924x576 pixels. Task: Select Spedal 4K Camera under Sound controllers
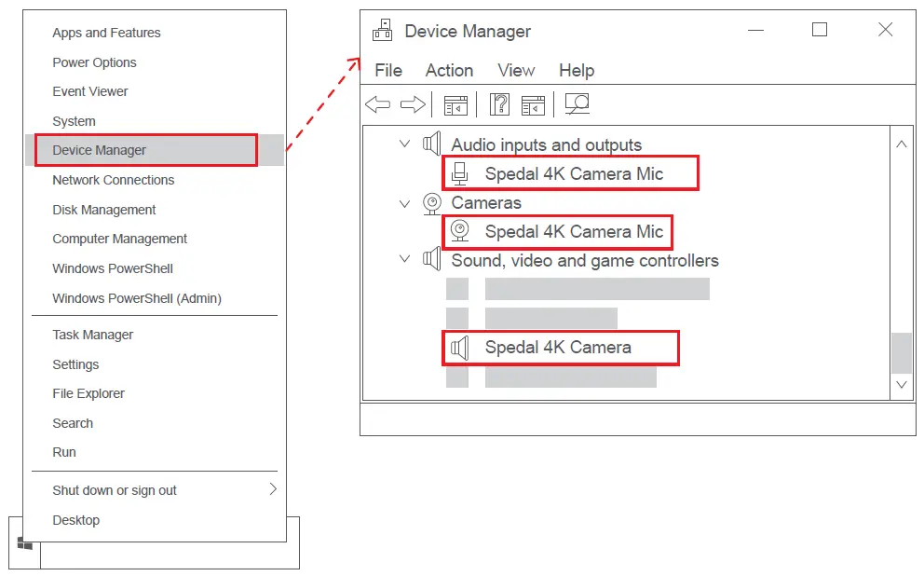558,347
